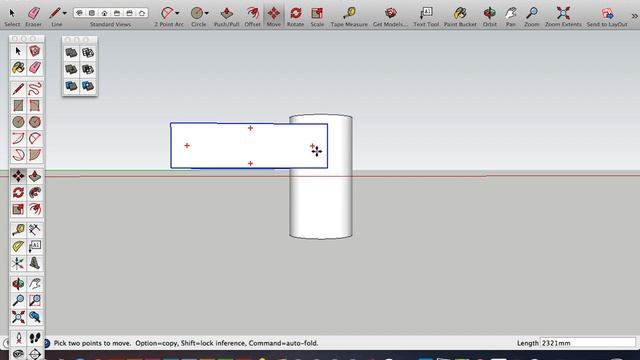
Task: Expand the 2 Point Arc dropdown arrow
Action: tap(177, 13)
